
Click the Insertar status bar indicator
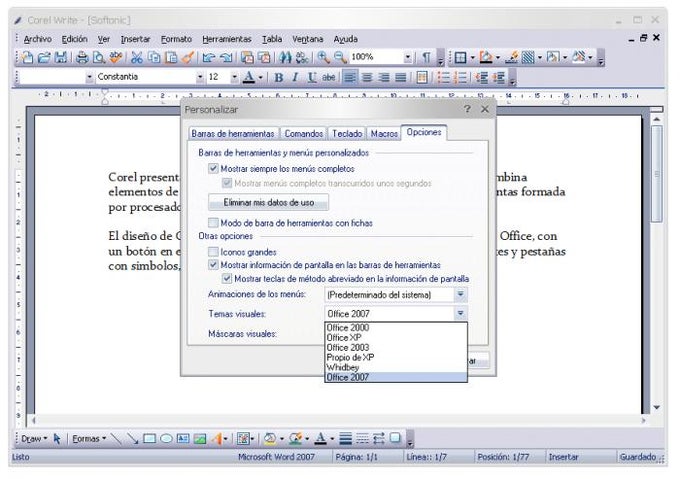point(563,457)
